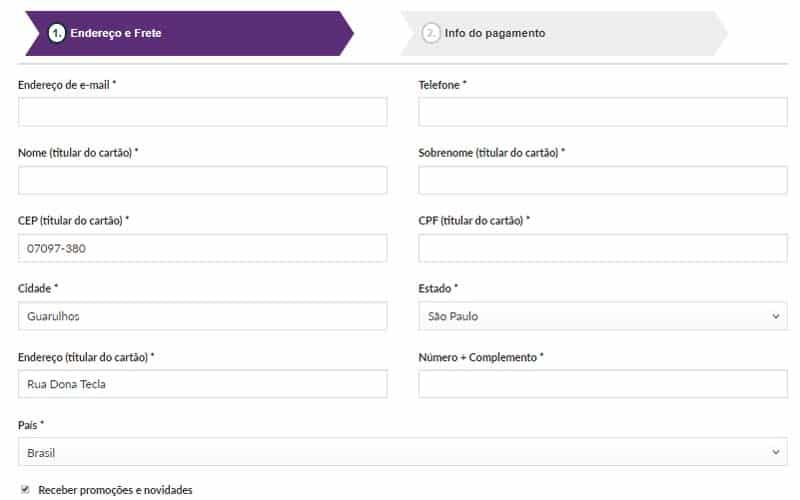Click the 'Endereço de e-mail *' label

[67, 85]
